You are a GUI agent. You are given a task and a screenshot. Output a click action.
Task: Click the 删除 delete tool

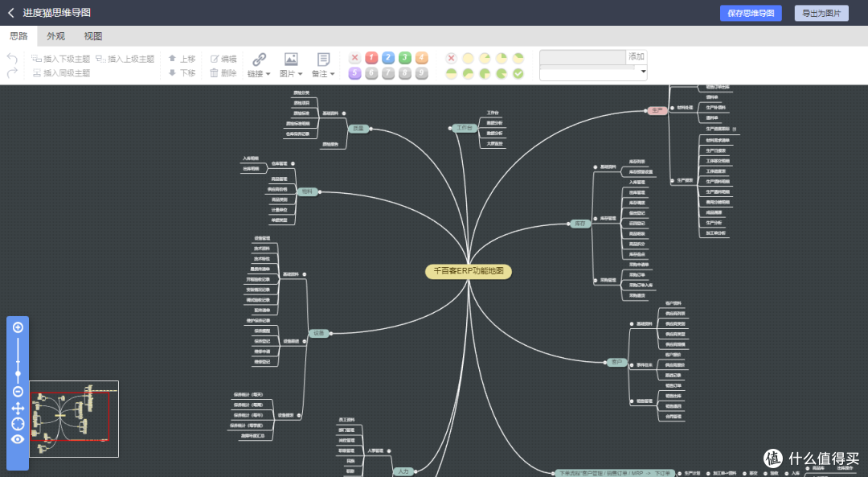[223, 73]
